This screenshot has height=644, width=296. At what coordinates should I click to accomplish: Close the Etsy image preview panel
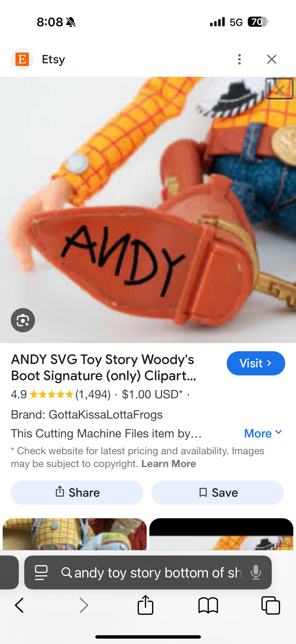272,59
